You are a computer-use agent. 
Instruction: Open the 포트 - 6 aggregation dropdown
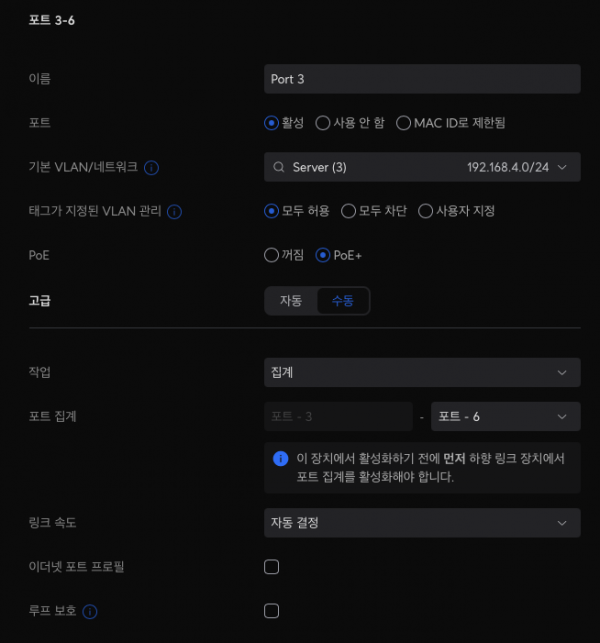[x=505, y=416]
